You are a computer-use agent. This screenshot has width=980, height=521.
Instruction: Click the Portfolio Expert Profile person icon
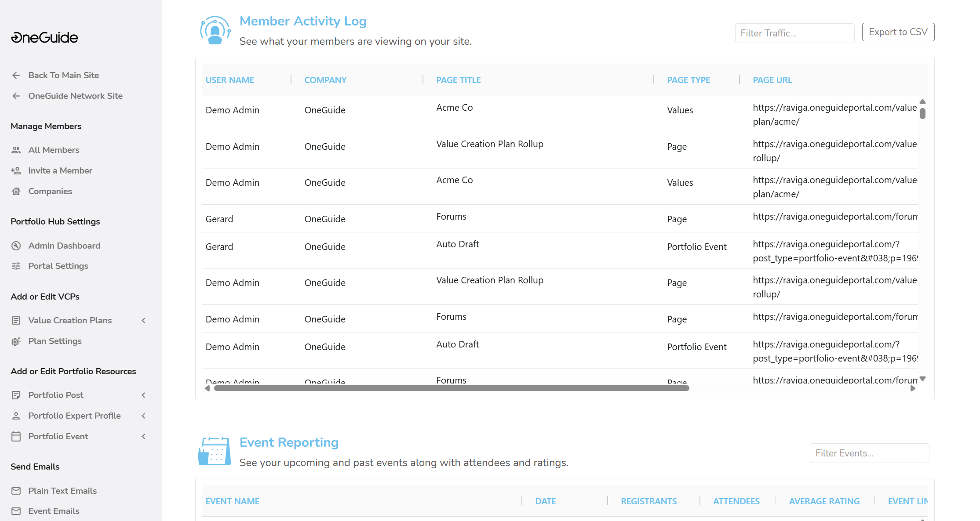click(16, 416)
